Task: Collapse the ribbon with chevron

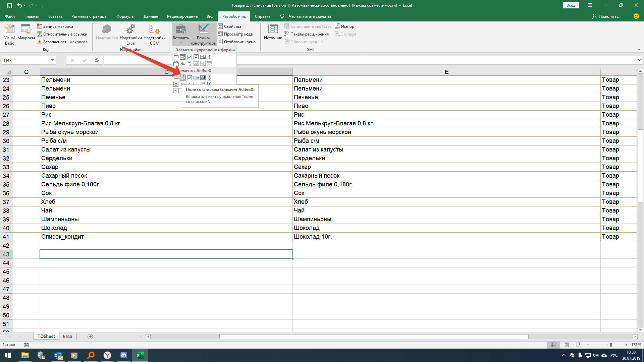Action: 639,50
